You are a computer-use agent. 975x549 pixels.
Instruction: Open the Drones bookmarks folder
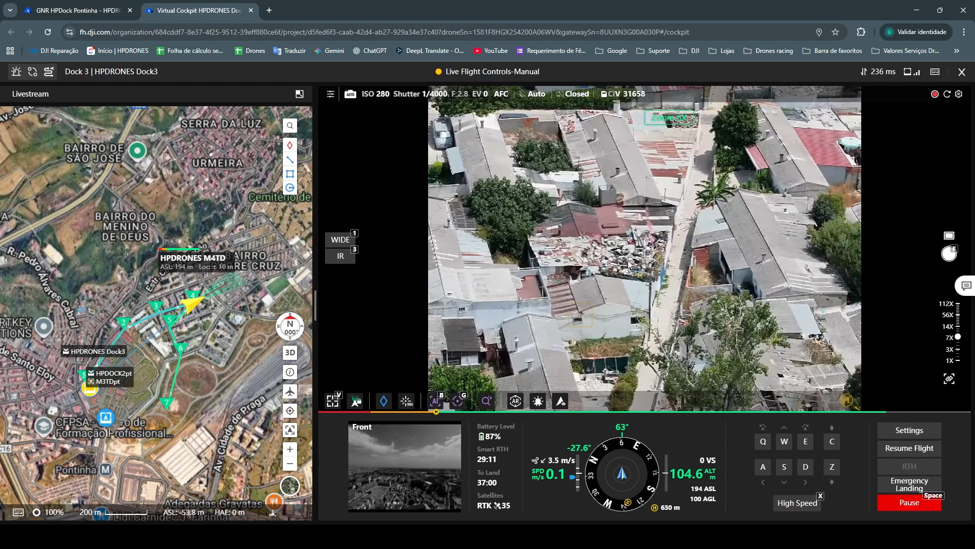250,50
